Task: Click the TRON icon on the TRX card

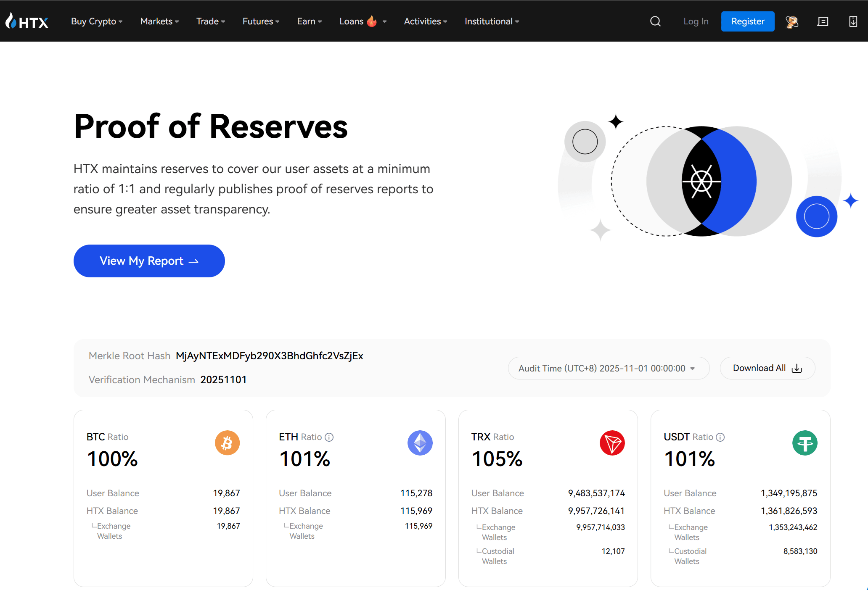Action: tap(612, 442)
